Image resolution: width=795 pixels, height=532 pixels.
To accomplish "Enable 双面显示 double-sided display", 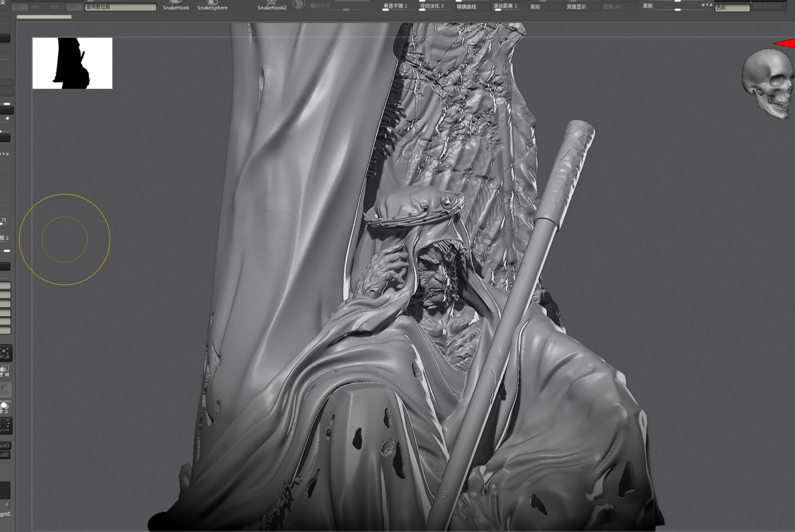I will (582, 7).
